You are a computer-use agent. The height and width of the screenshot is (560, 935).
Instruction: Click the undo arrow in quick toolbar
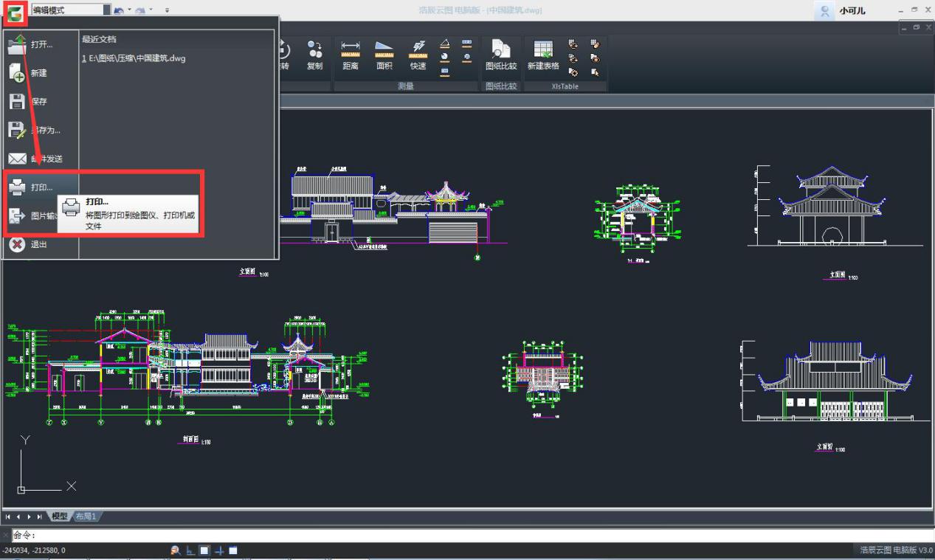click(x=119, y=10)
